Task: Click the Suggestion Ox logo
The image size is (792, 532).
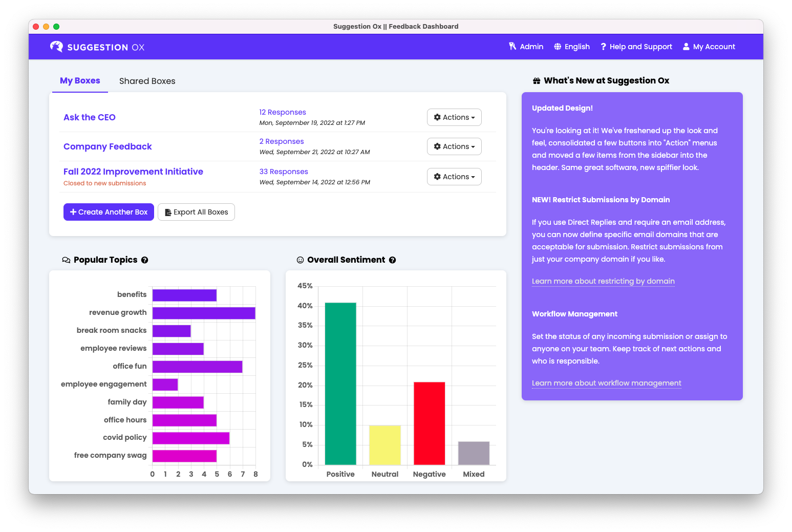Action: pyautogui.click(x=97, y=47)
